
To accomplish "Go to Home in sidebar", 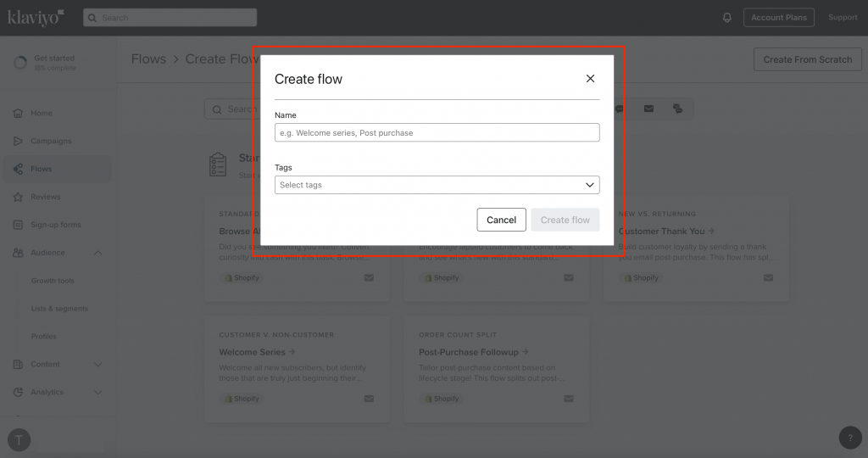I will [42, 113].
